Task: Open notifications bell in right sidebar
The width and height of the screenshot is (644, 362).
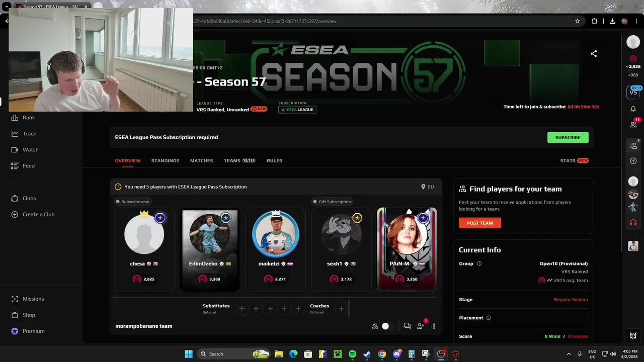Action: [x=633, y=108]
